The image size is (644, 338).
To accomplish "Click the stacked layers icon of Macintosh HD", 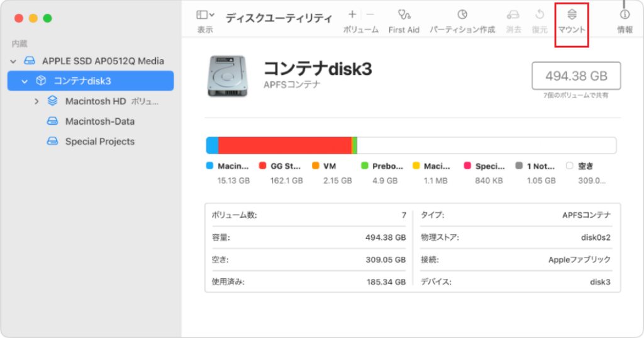I will (53, 101).
